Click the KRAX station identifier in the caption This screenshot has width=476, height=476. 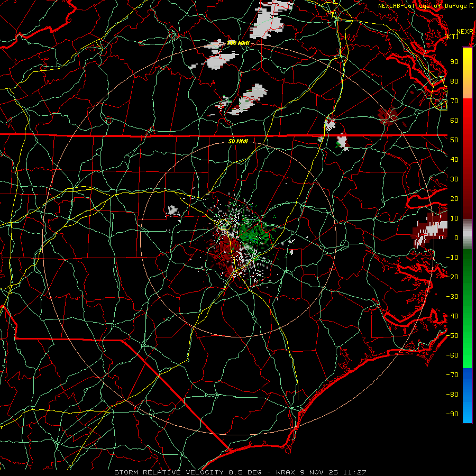[x=286, y=472]
